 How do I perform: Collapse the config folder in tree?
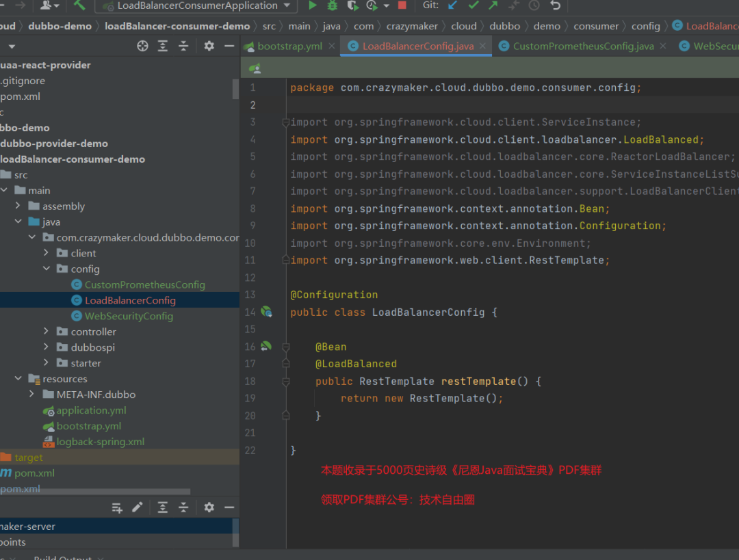(47, 269)
